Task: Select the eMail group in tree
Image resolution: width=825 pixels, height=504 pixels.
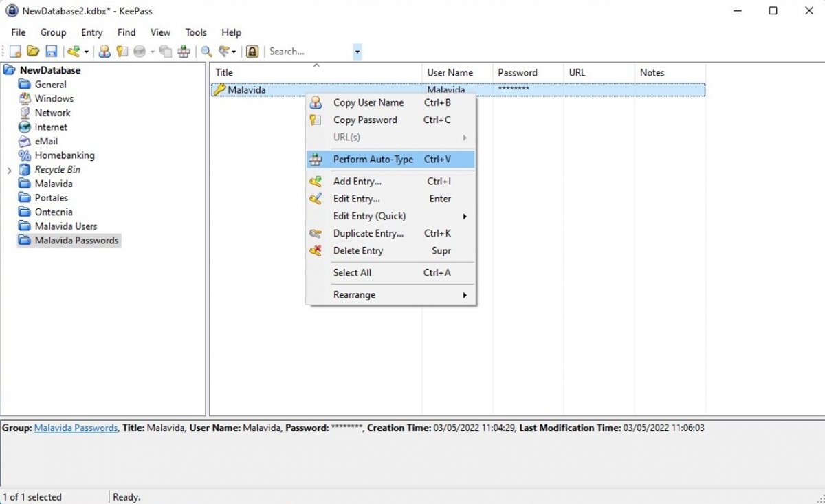Action: (46, 141)
